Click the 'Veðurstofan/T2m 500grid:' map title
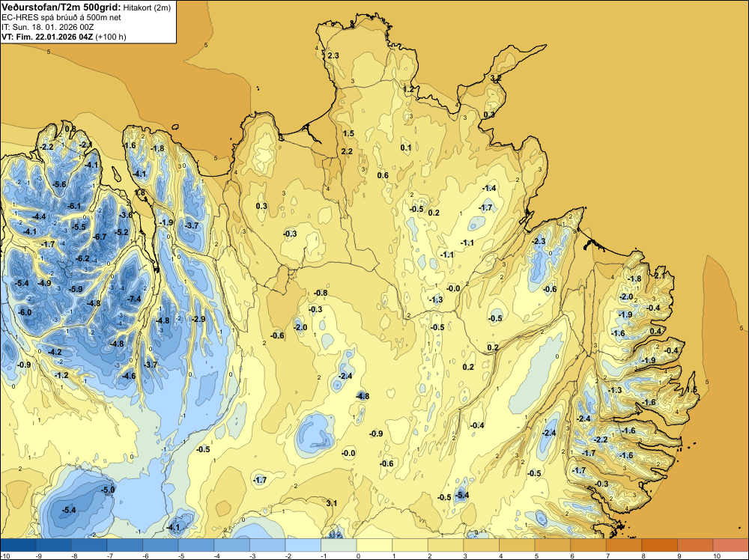 point(61,7)
